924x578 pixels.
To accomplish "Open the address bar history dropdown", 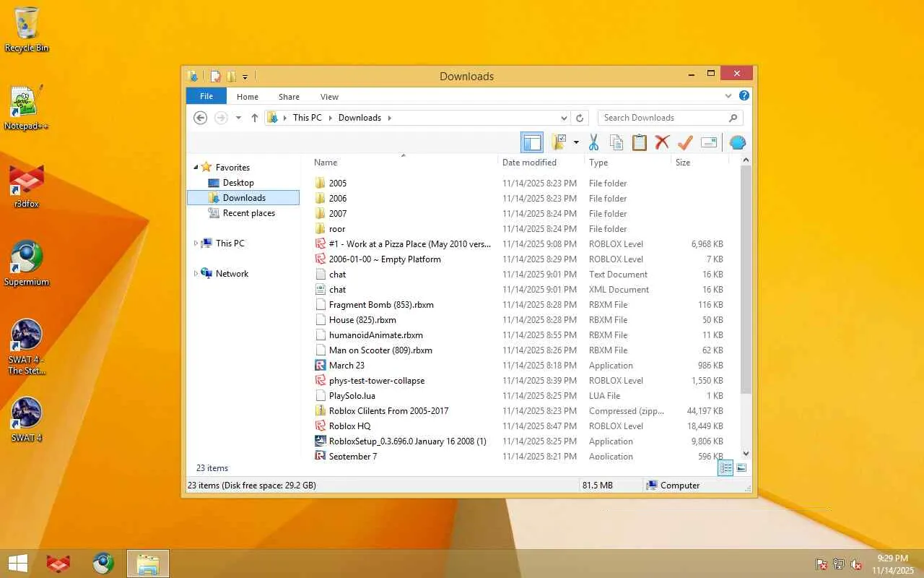I will point(564,118).
